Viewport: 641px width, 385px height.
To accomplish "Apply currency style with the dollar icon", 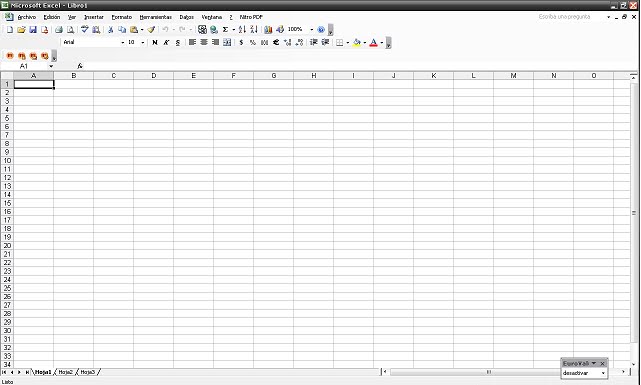I will [x=241, y=43].
